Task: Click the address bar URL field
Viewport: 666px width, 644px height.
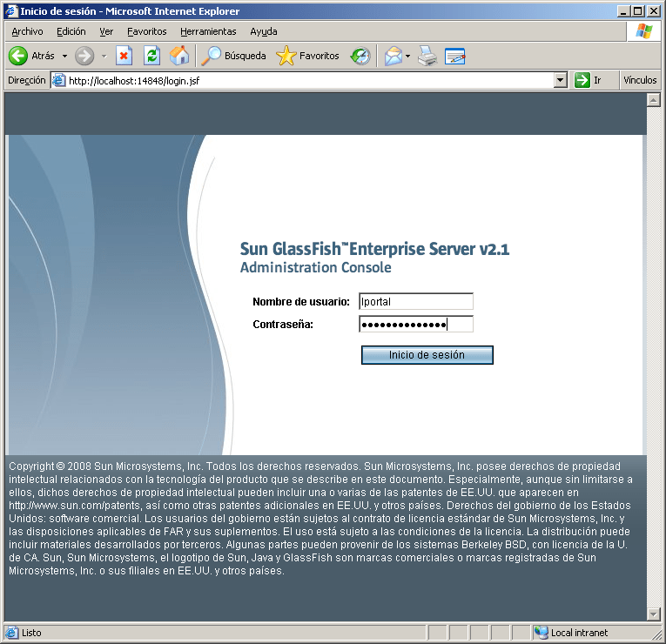Action: [310, 80]
